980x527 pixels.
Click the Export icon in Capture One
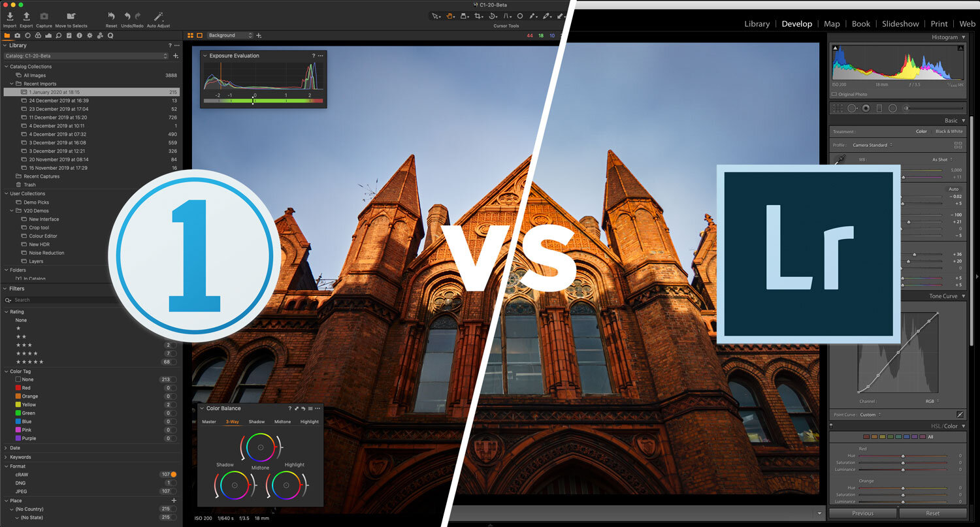26,16
